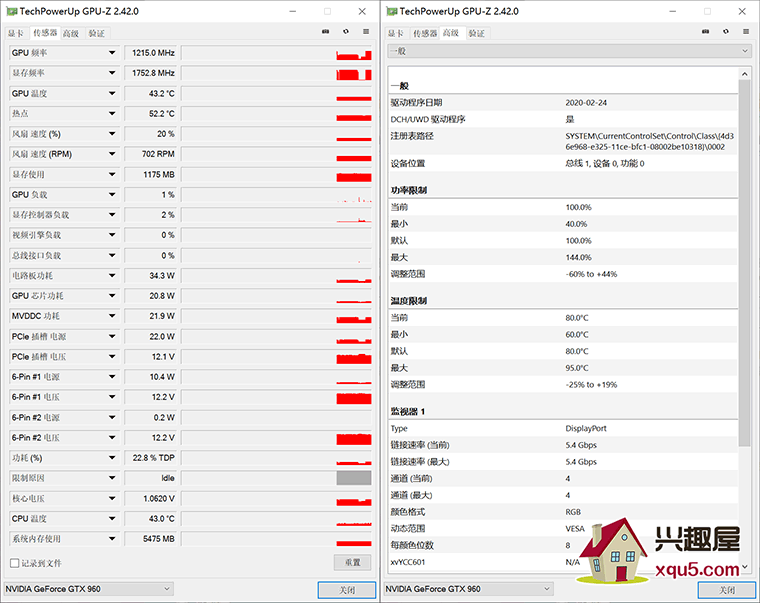Click the GPU 频率 sensor graph

(277, 53)
